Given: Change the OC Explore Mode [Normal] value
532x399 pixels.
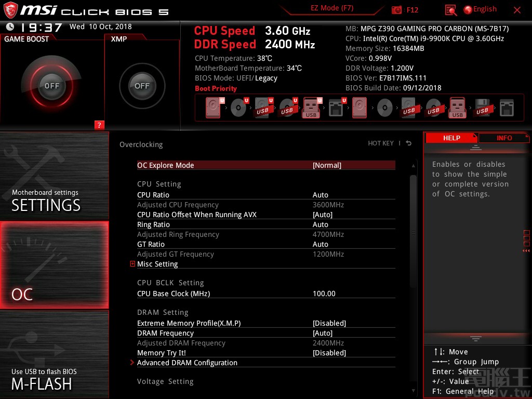Looking at the screenshot, I should coord(327,165).
